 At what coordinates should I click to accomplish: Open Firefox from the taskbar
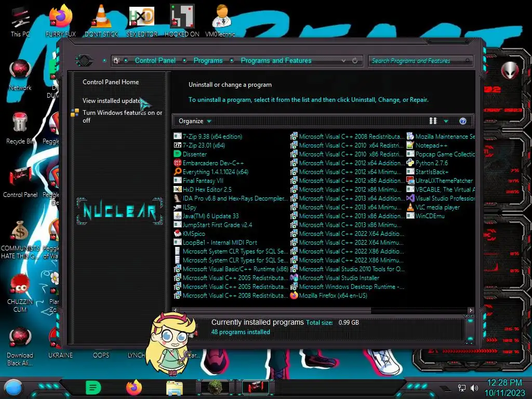coord(134,388)
